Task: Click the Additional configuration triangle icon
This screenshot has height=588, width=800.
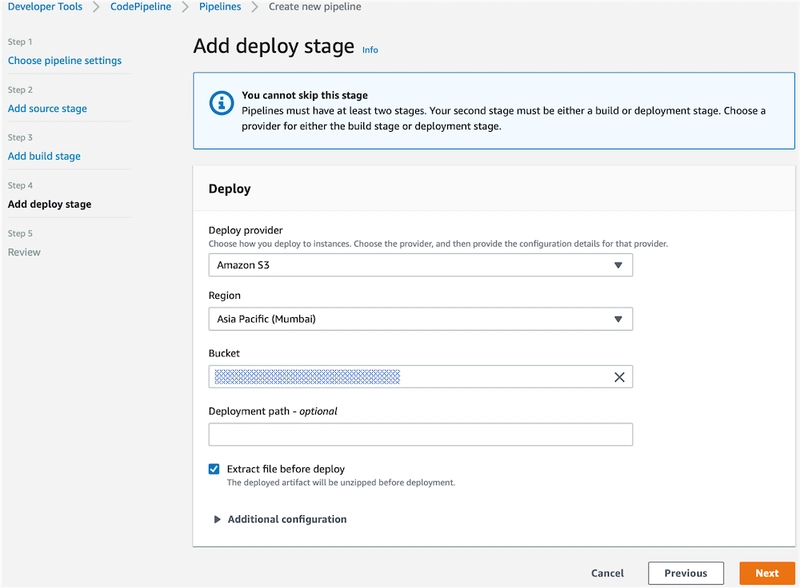Action: pyautogui.click(x=217, y=520)
